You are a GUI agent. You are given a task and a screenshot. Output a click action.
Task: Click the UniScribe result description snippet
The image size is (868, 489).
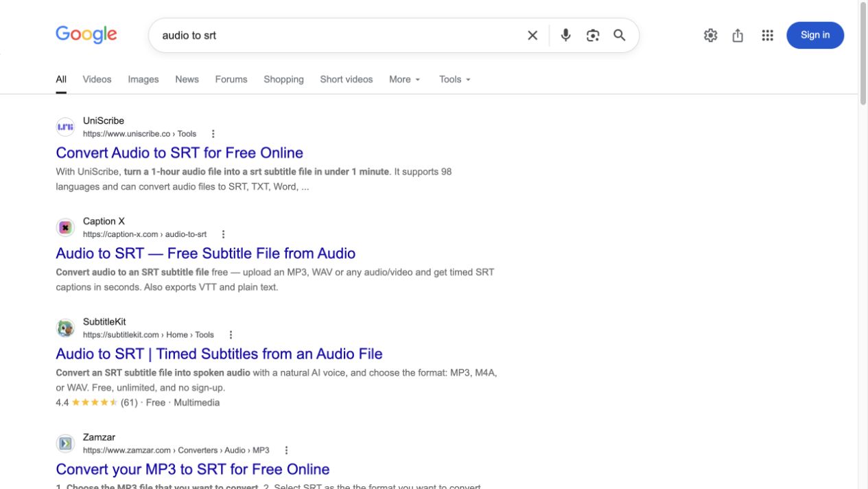(254, 179)
